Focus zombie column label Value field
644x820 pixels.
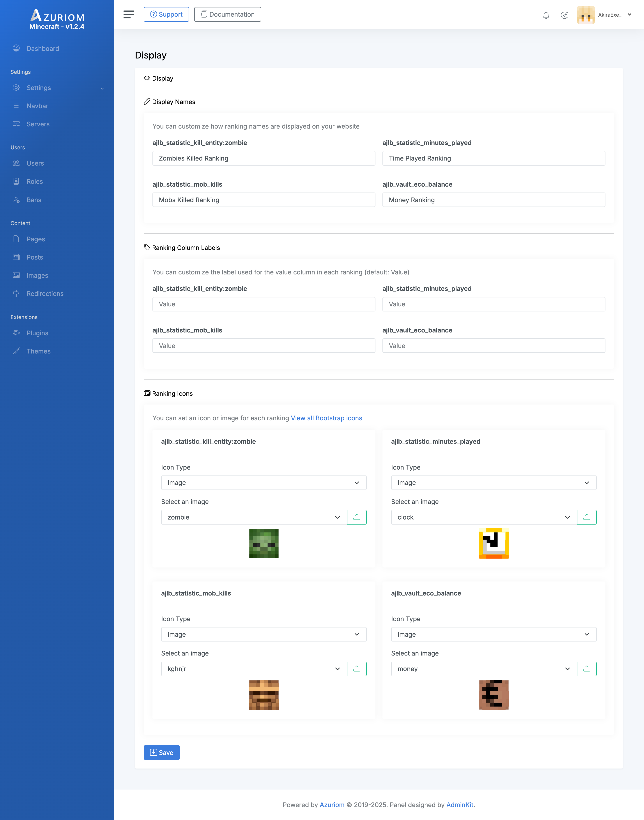[264, 304]
